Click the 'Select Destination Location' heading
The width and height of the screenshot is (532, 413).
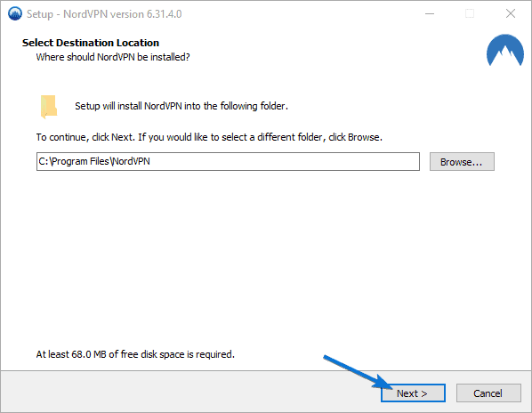pos(91,43)
